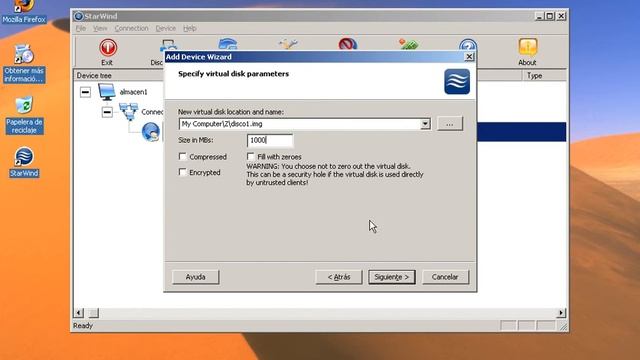The height and width of the screenshot is (360, 640).
Task: Select the Connections network icon in tree
Action: tap(129, 112)
